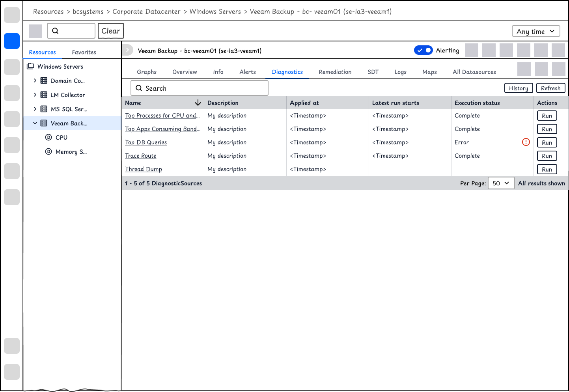Click the Clear button
This screenshot has width=569, height=392.
[x=111, y=31]
